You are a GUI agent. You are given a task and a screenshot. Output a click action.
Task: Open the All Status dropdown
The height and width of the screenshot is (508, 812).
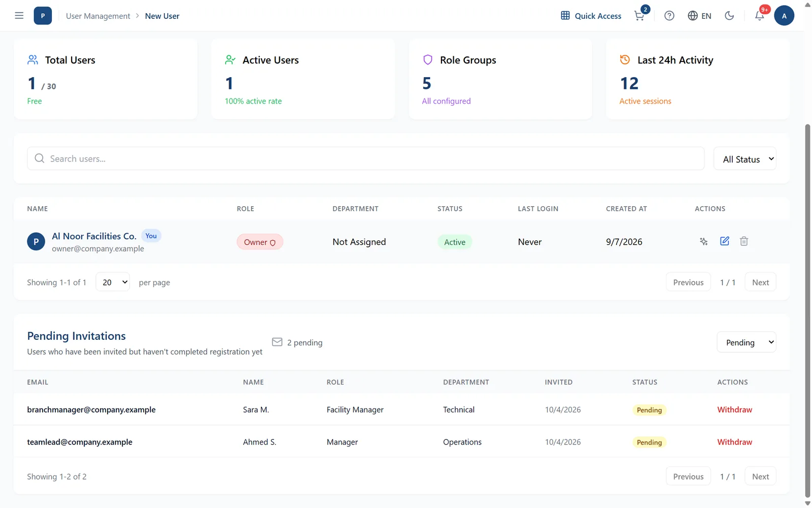point(745,159)
